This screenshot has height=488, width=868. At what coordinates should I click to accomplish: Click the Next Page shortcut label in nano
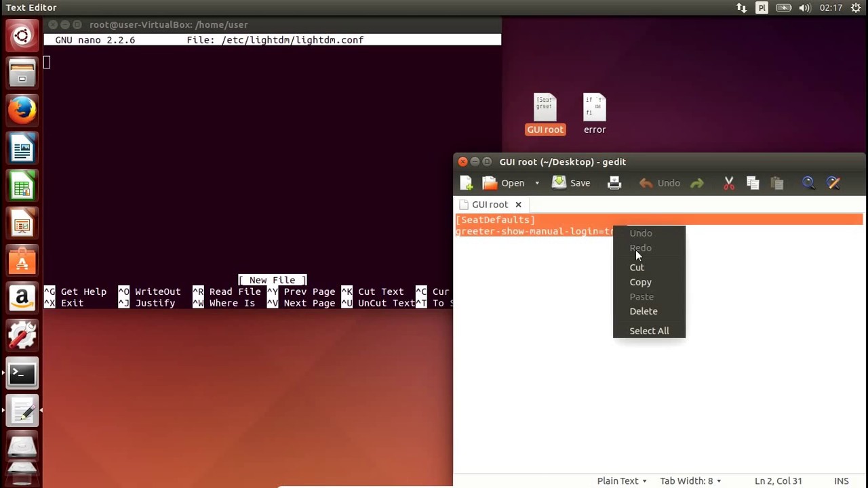(x=309, y=303)
